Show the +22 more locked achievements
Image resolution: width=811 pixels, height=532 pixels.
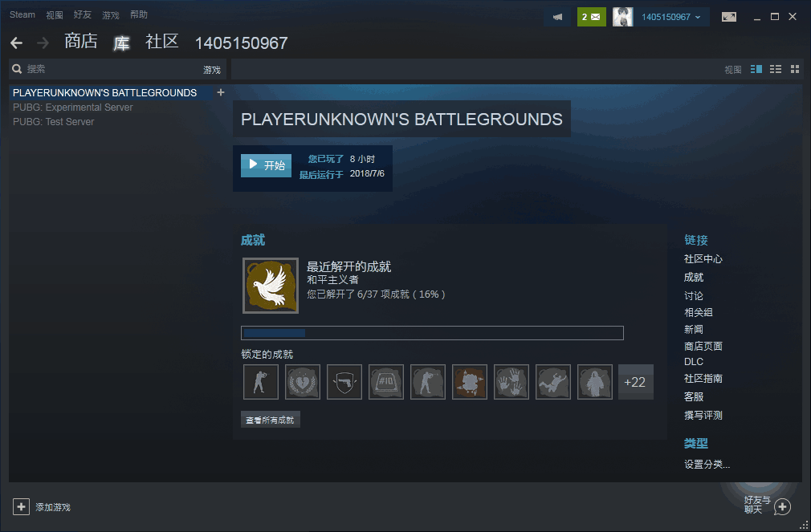(x=636, y=382)
